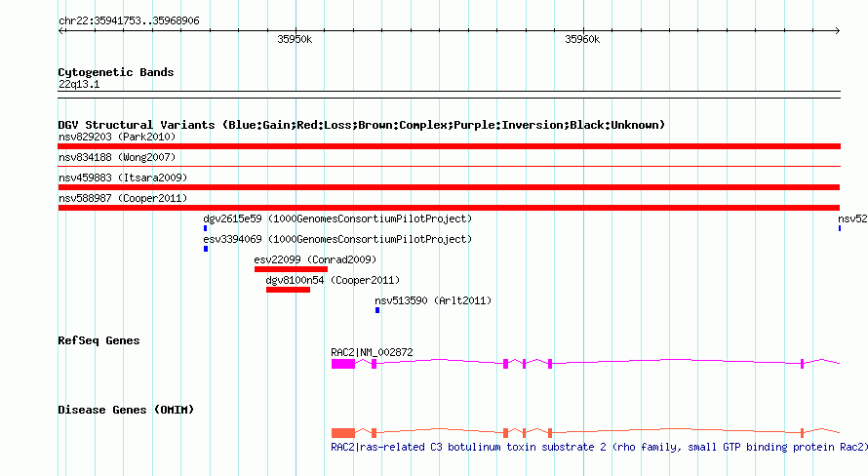Click the Cytogenetic Bands track heading
The image size is (868, 476).
coord(116,72)
